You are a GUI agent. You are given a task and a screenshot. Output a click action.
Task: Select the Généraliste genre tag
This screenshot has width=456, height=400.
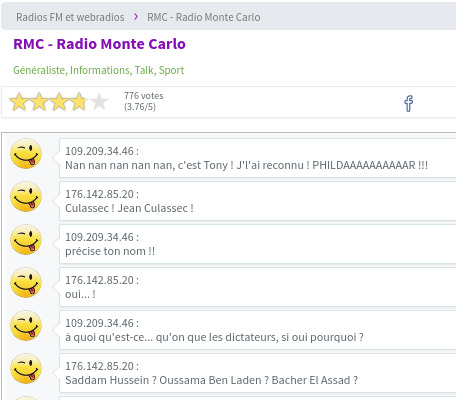click(x=40, y=70)
